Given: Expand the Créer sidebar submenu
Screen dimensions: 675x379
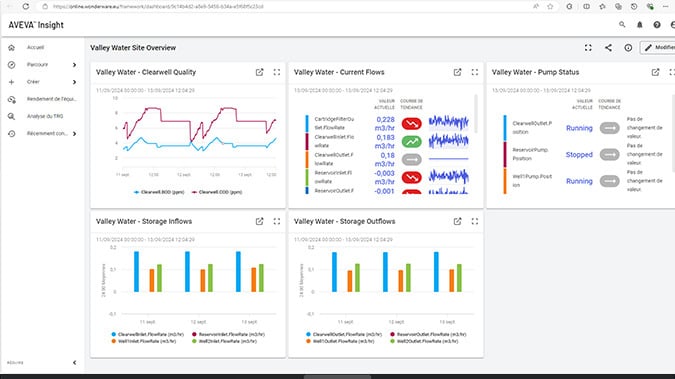Looking at the screenshot, I should coord(74,82).
